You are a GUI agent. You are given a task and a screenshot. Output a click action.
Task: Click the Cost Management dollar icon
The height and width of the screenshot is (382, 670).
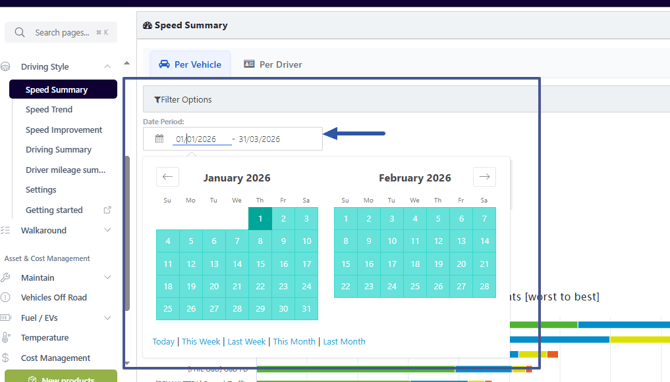(x=5, y=358)
